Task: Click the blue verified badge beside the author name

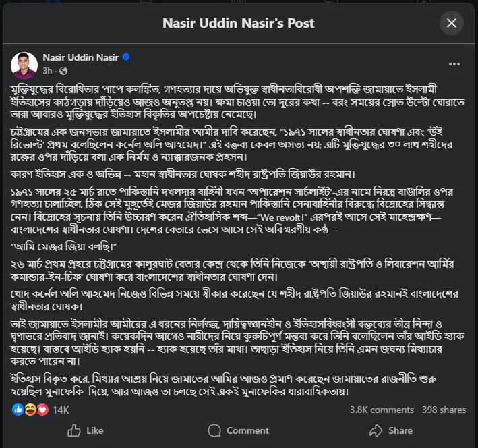Action: point(125,57)
